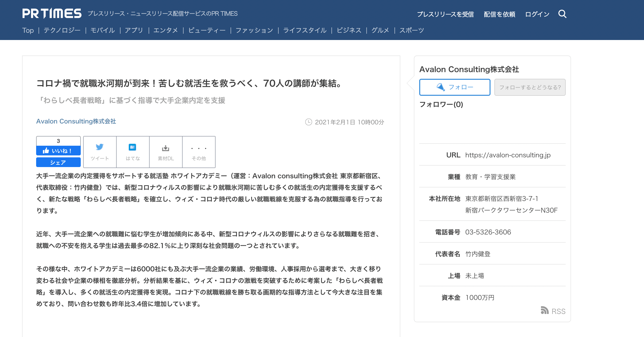Click the listing status 未上場
Image resolution: width=644 pixels, height=337 pixels.
coord(475,275)
